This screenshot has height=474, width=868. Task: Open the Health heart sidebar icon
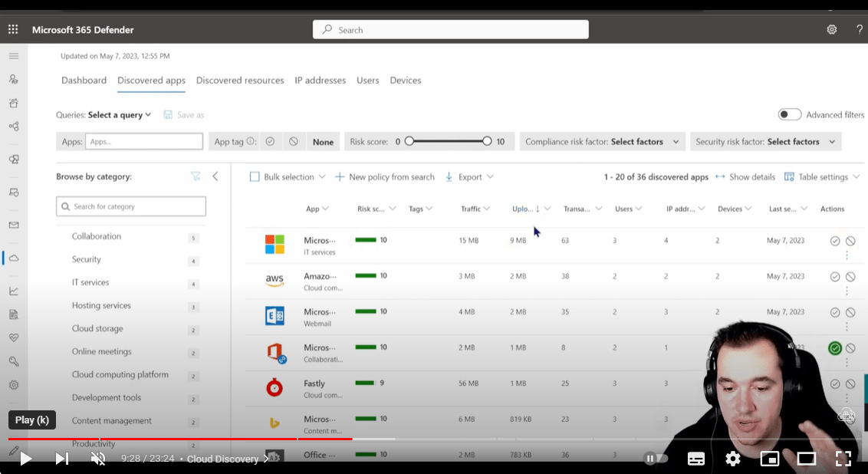coord(14,337)
